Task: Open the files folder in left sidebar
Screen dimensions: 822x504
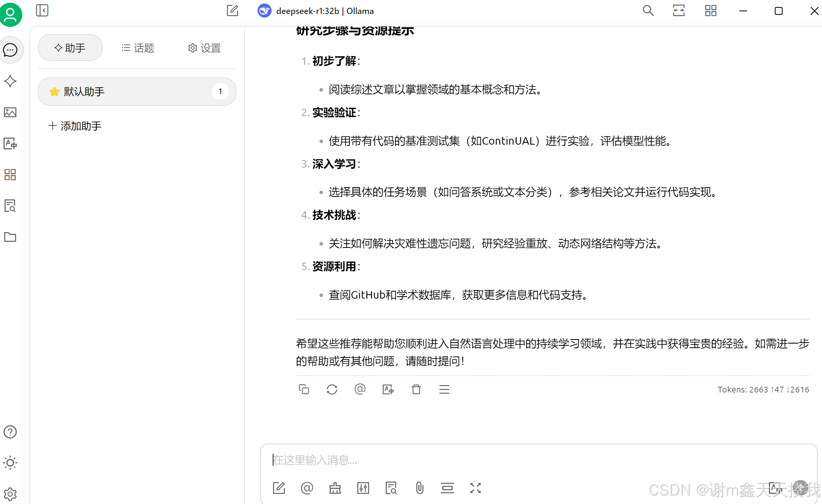Action: click(10, 237)
